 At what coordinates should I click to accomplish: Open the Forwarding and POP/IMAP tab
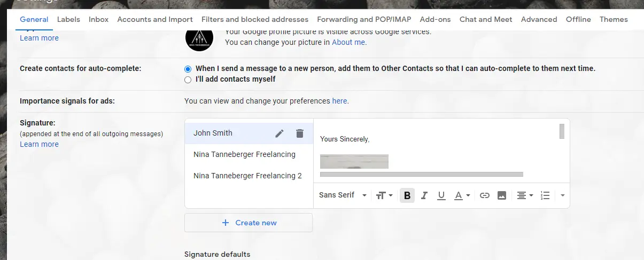(x=364, y=19)
